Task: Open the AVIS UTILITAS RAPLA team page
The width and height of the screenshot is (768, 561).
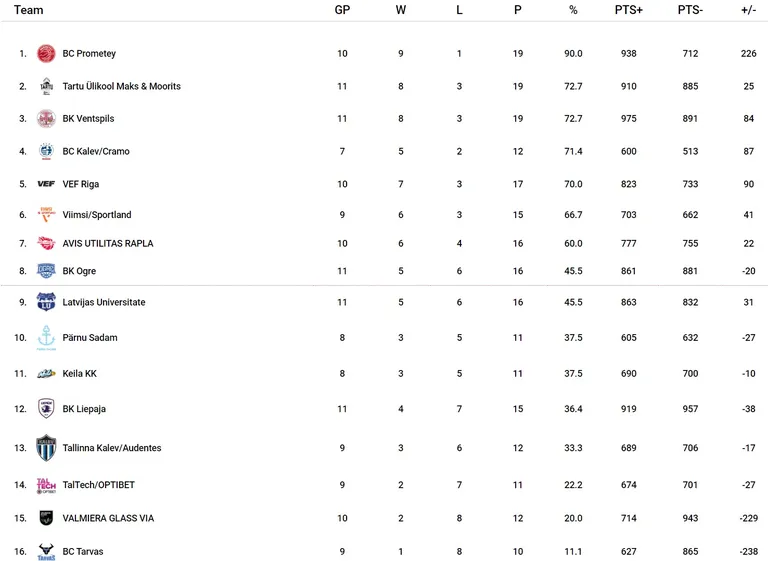Action: pyautogui.click(x=108, y=244)
